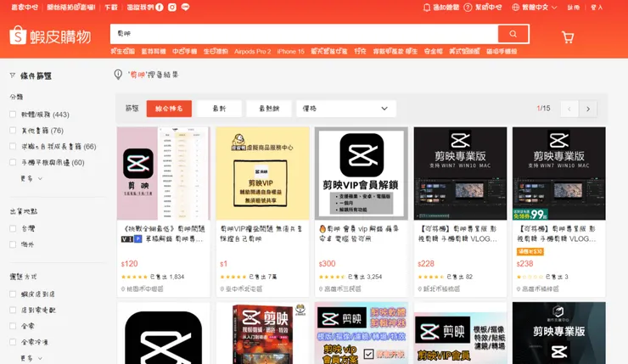Open the 剪映專業版 $228 product thumbnail

point(460,173)
